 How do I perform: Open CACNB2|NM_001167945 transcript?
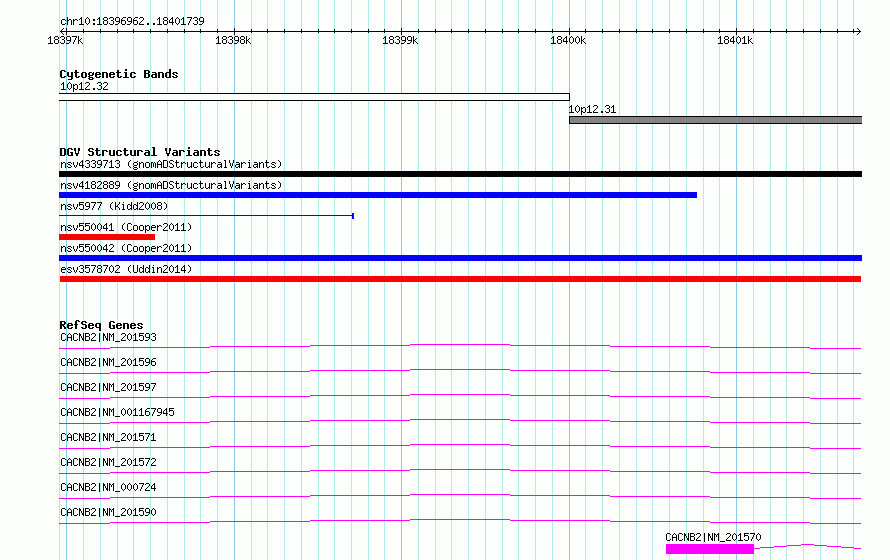click(x=117, y=412)
